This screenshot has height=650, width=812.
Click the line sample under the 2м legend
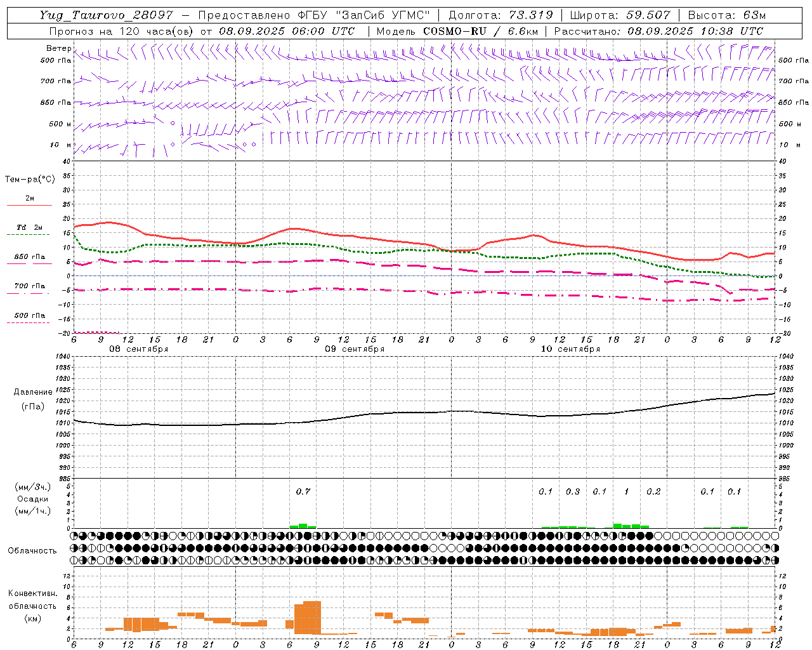coord(29,205)
